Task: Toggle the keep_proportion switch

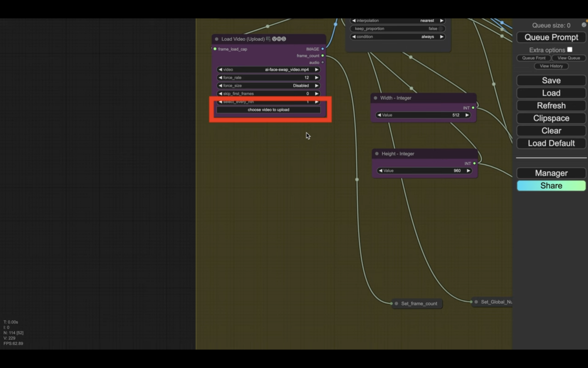Action: [440, 29]
